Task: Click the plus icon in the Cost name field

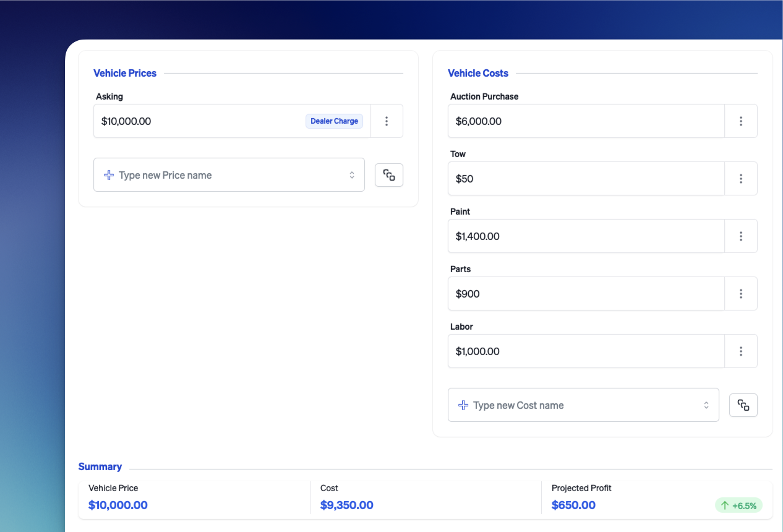Action: (x=463, y=405)
